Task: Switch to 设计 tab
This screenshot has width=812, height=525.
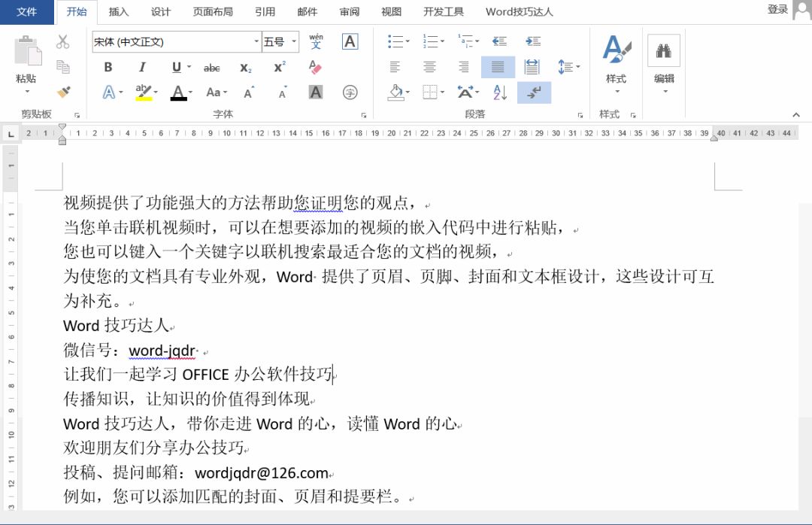Action: (x=161, y=12)
